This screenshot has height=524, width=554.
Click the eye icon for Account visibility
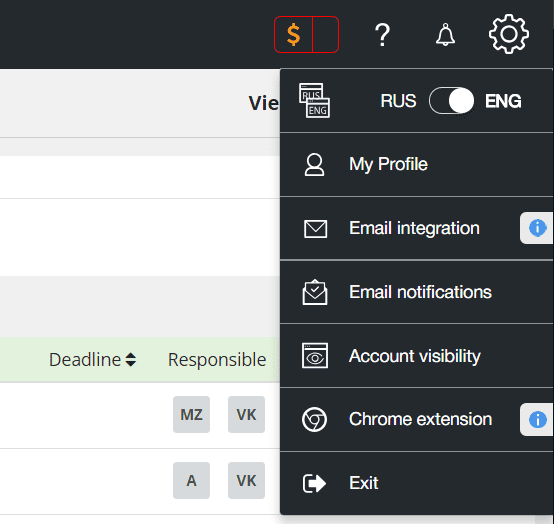coord(315,355)
